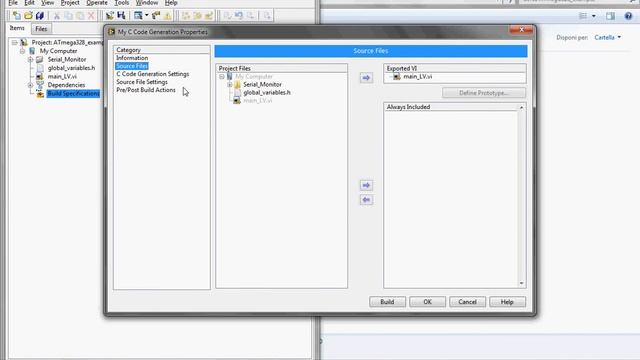Click Always Included list scroll up arrow
The width and height of the screenshot is (640, 360).
(x=521, y=108)
